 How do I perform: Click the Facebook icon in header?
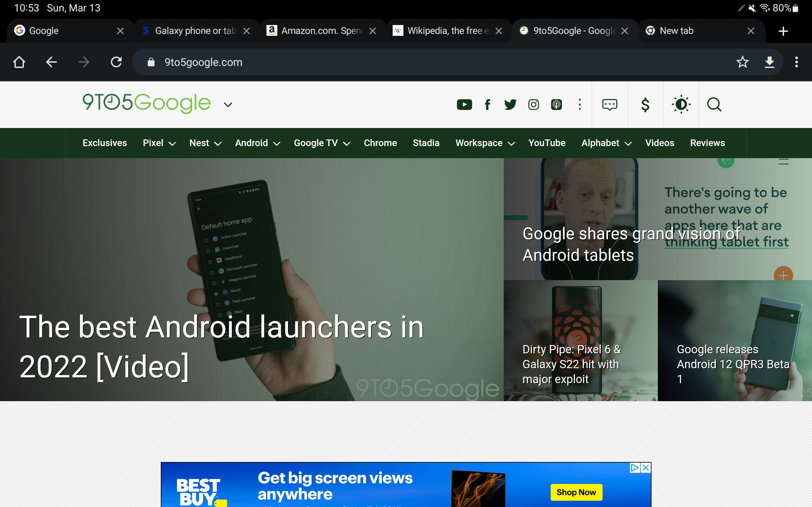pos(488,105)
